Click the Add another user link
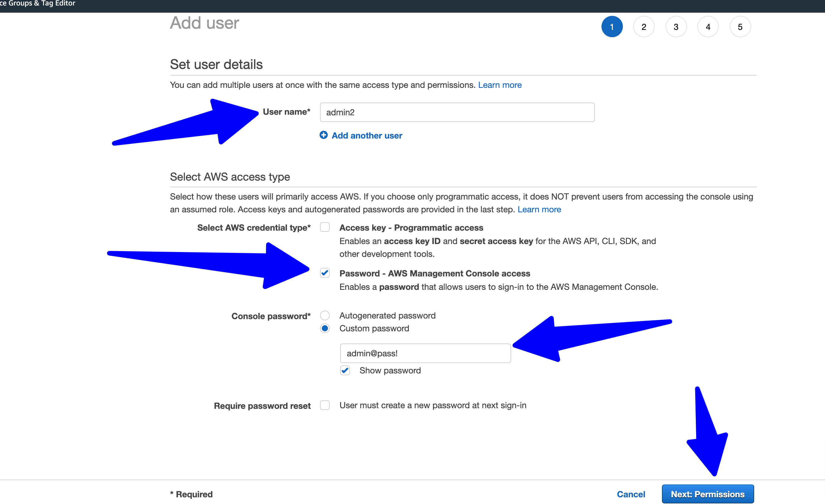 (367, 135)
